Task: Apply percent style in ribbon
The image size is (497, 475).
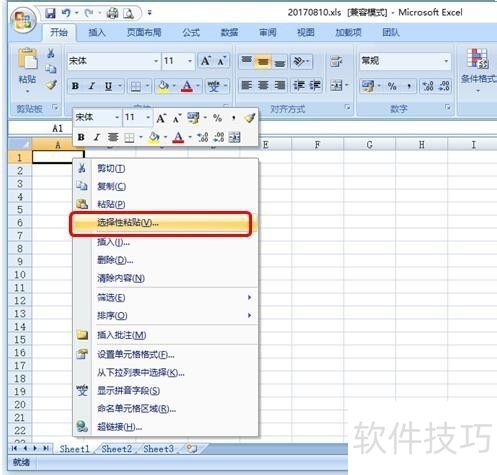Action: [x=392, y=86]
